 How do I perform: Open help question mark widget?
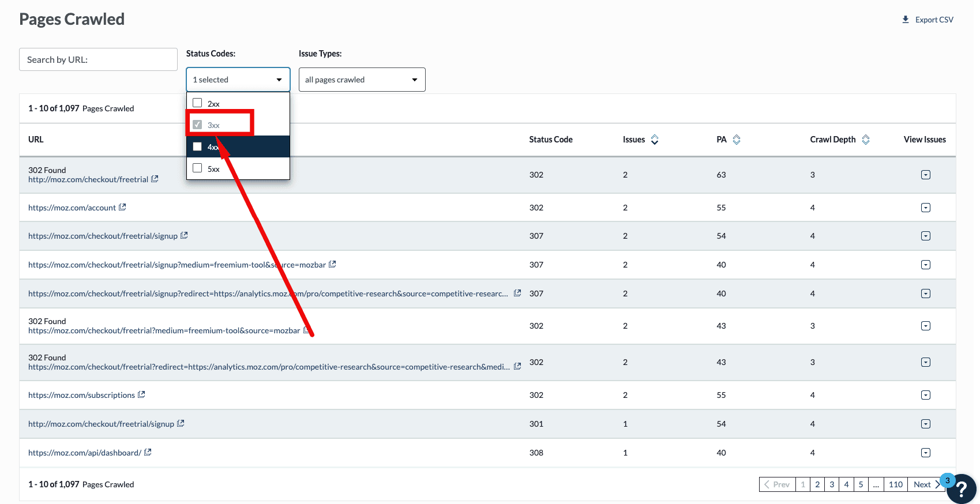[x=961, y=489]
